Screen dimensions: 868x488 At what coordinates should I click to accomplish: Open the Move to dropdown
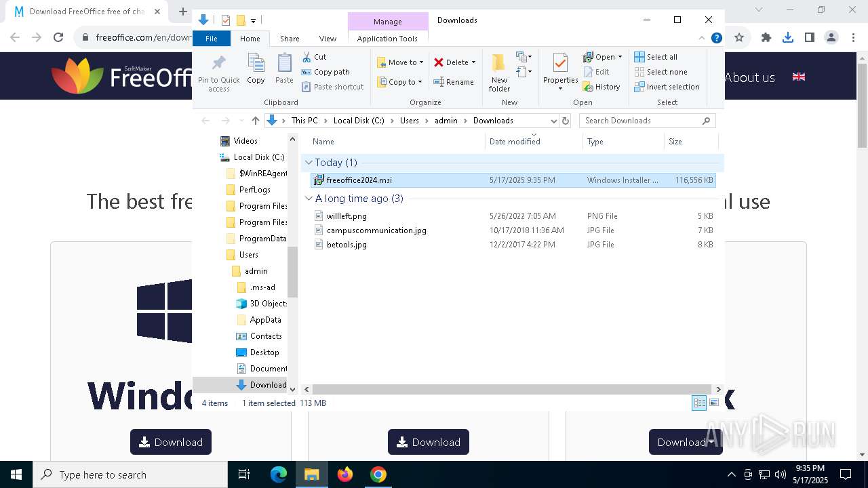400,62
